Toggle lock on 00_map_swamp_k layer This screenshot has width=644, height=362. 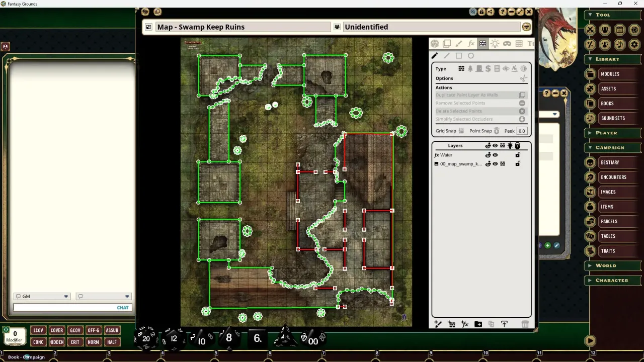tap(517, 164)
